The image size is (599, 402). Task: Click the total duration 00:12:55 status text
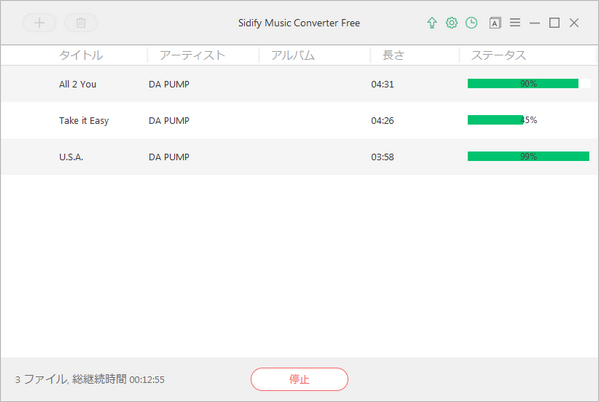pyautogui.click(x=147, y=379)
